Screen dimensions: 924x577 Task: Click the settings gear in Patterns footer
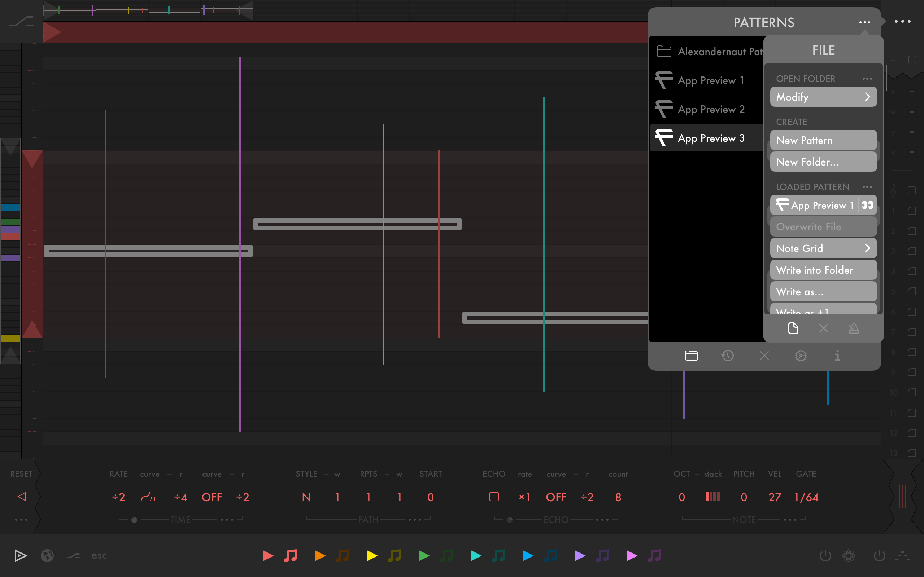pyautogui.click(x=801, y=356)
